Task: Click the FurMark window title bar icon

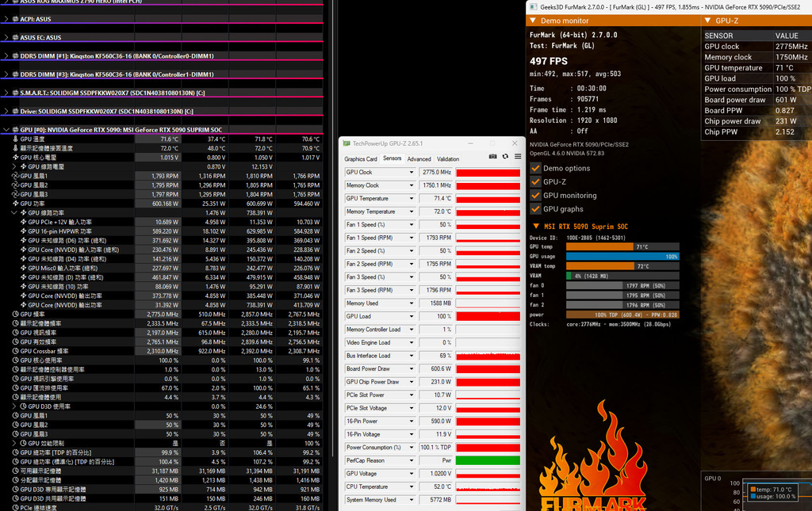Action: 533,6
